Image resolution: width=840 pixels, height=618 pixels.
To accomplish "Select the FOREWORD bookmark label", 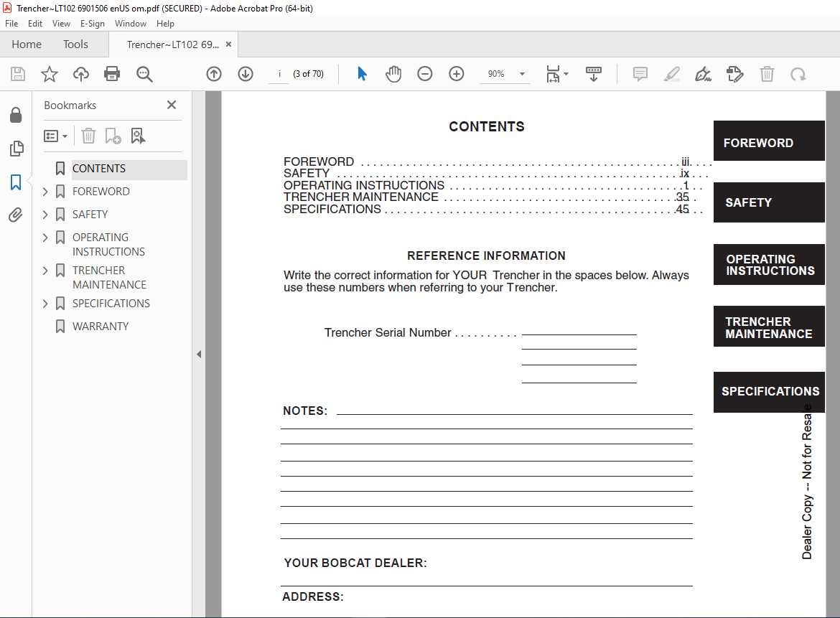I will point(101,192).
